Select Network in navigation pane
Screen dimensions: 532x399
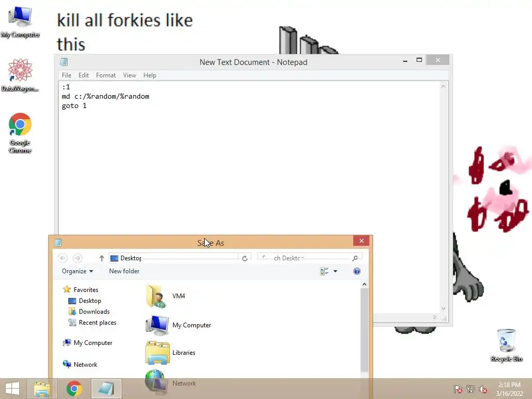click(x=80, y=364)
